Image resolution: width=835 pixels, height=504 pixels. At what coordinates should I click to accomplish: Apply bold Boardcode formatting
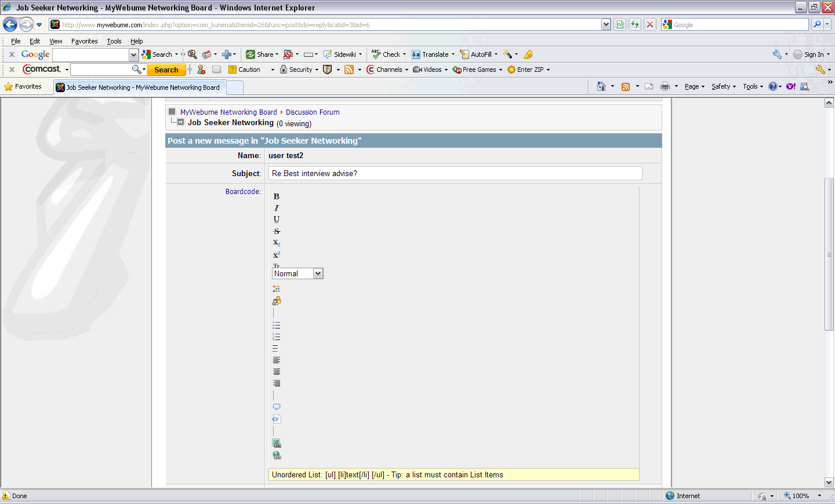click(277, 196)
